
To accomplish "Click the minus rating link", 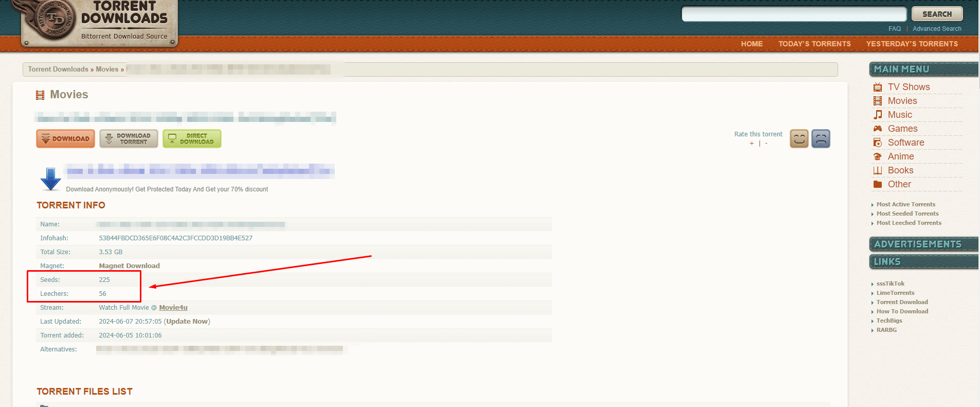I will tap(766, 144).
